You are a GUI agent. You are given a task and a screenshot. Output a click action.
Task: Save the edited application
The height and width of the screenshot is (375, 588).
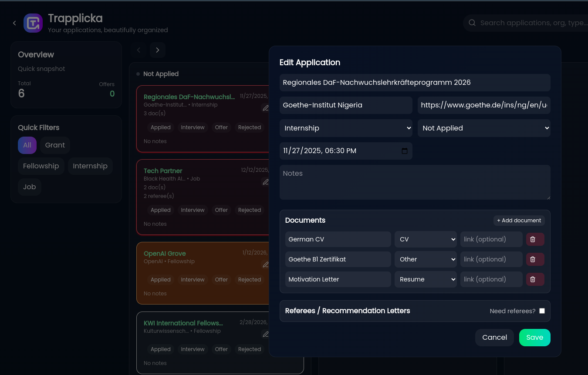point(534,337)
